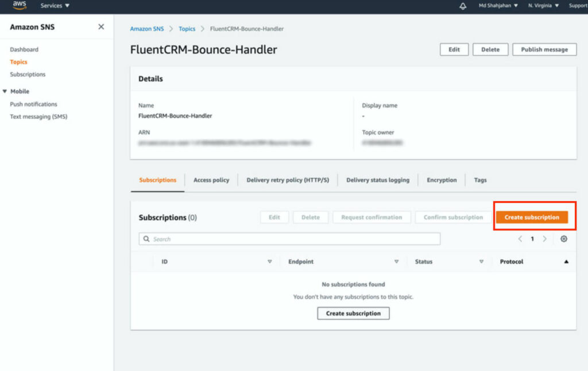Screen dimensions: 588x371
Task: Switch to Access policy tab
Action: tap(211, 180)
